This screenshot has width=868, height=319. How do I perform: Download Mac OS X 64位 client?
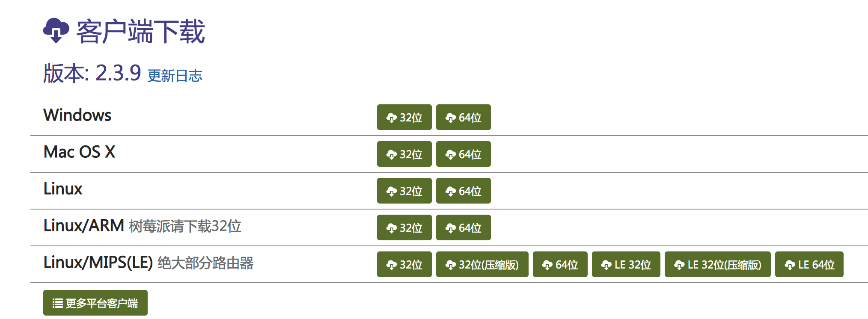[463, 154]
